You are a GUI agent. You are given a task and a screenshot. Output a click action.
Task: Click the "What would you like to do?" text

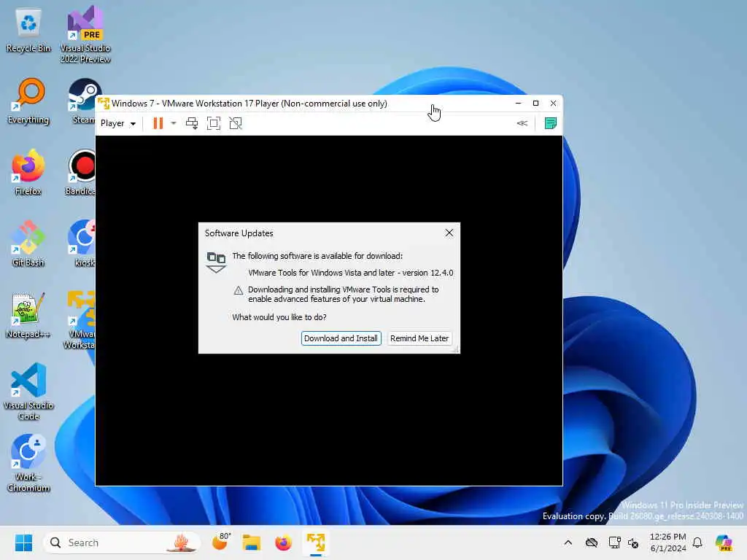[x=279, y=317]
